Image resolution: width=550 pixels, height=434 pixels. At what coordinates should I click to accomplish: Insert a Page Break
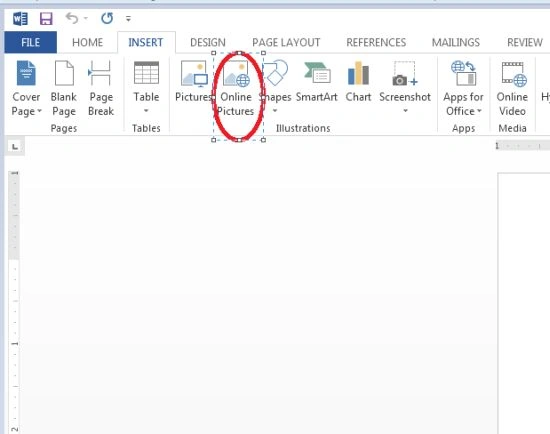click(x=101, y=88)
